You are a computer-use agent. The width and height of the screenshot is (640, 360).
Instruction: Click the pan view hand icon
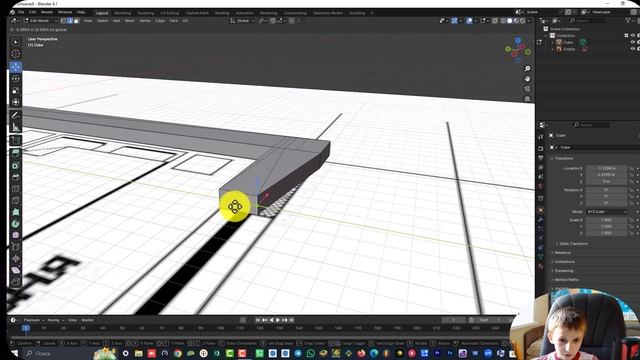point(527,79)
